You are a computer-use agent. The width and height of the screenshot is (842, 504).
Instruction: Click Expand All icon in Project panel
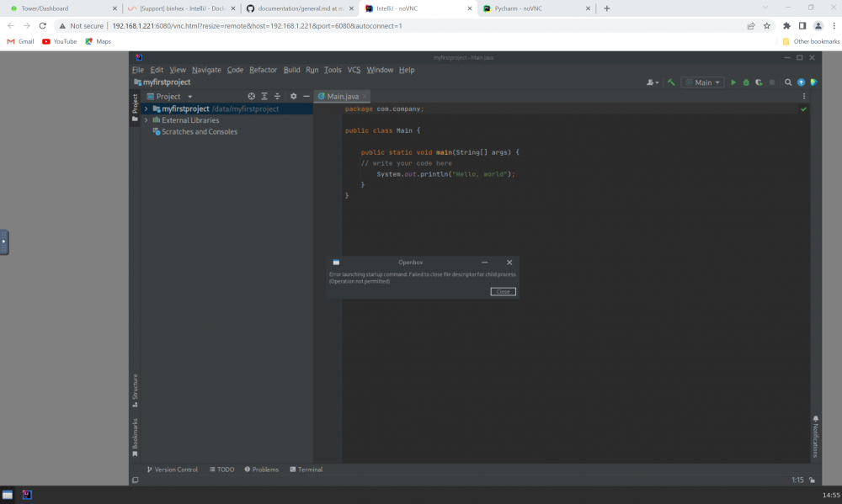(264, 96)
